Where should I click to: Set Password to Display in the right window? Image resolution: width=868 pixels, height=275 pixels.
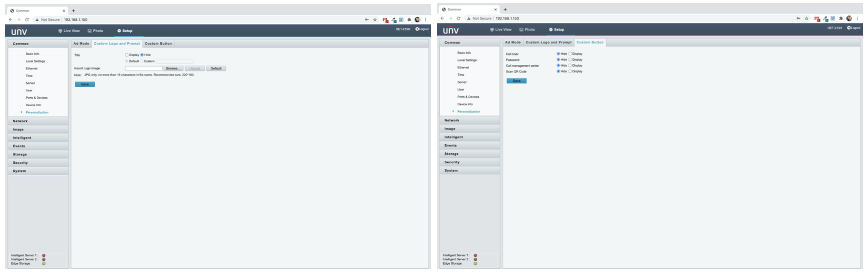[570, 59]
